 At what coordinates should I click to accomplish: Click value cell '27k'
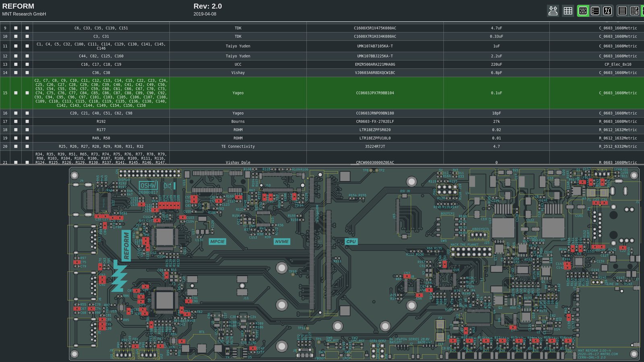[x=496, y=121]
